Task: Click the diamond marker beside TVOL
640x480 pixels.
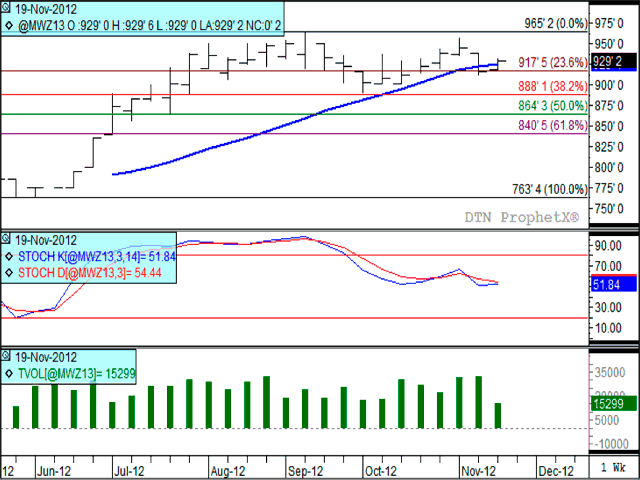Action: tap(9, 373)
